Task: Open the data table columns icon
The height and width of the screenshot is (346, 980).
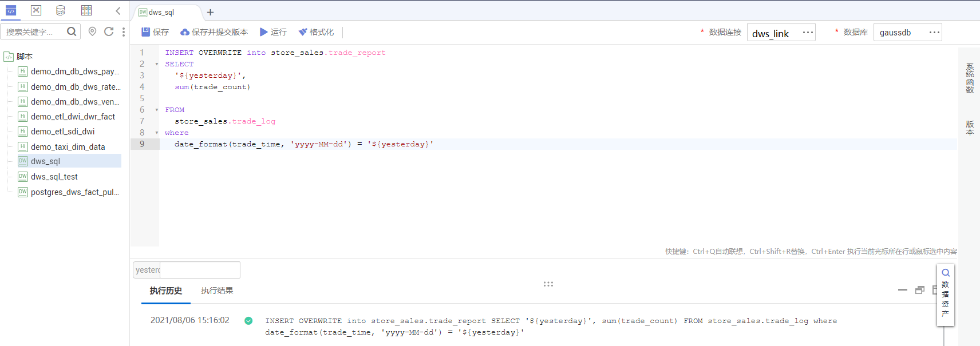Action: (86, 10)
